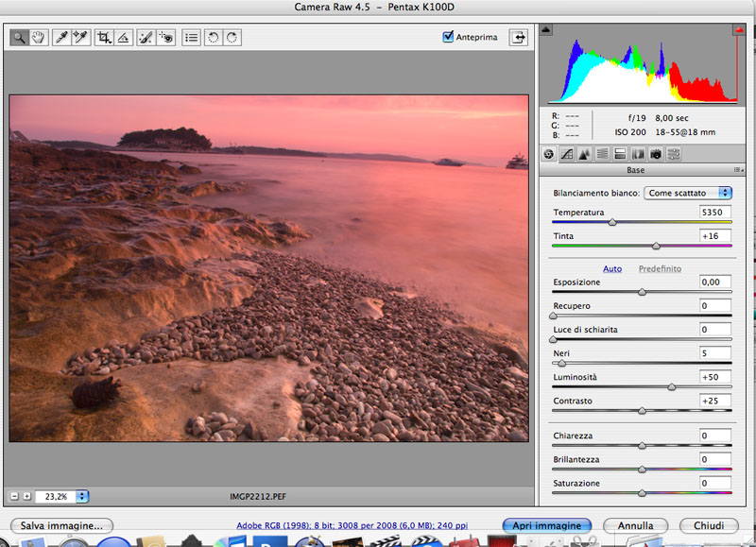Click the Apri immagine button
Viewport: 756px width, 547px height.
547,525
